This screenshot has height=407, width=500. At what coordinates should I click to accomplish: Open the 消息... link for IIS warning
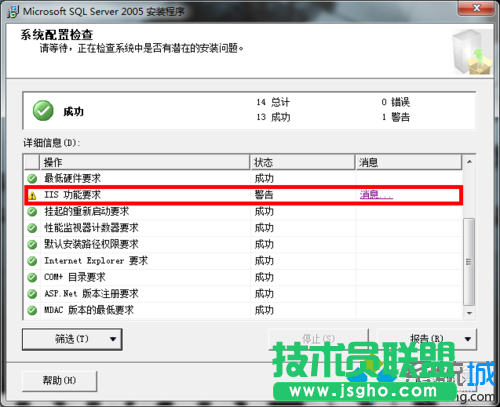[x=376, y=195]
